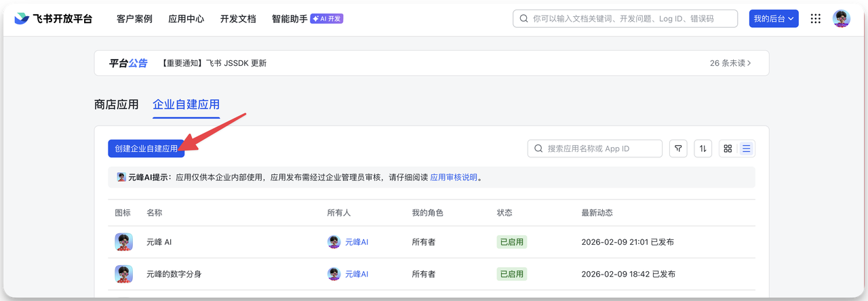Click the AI 开发 badge

coord(326,19)
